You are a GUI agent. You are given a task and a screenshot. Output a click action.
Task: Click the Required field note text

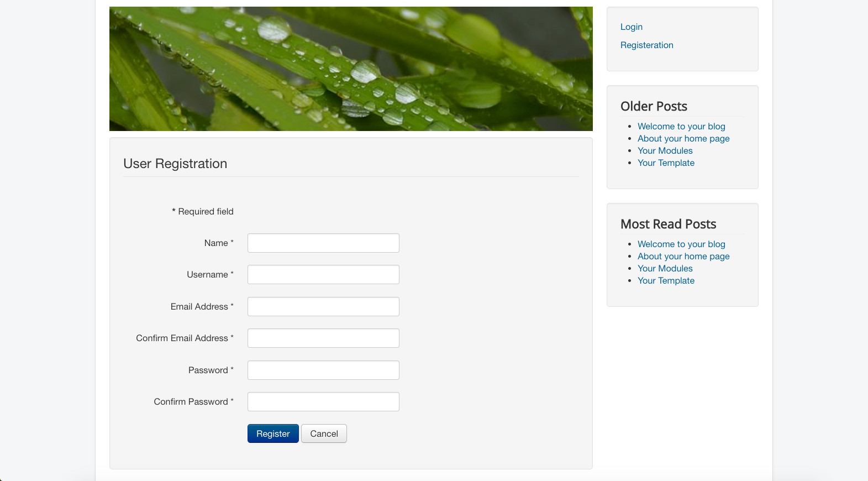pos(203,211)
